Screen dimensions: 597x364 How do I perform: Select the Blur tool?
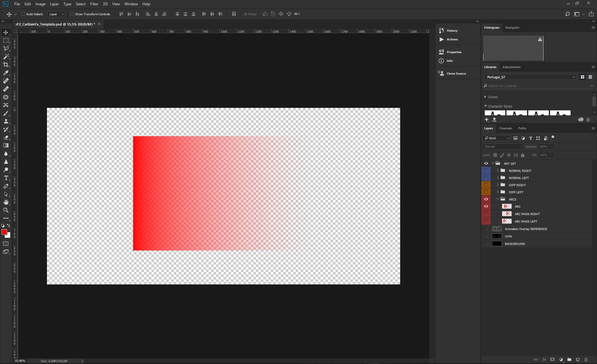6,154
